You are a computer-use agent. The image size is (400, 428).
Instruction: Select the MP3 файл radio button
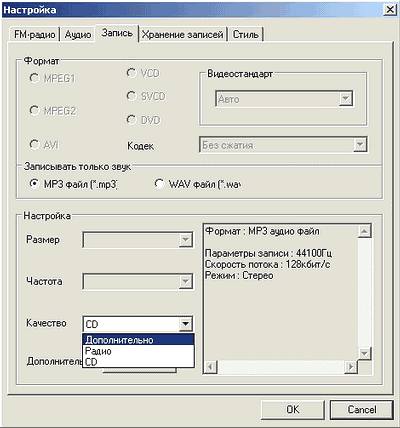34,184
